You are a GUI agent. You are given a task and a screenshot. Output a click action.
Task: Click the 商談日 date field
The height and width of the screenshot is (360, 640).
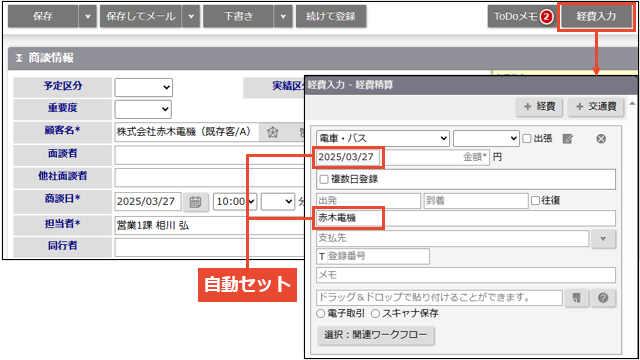coord(148,202)
